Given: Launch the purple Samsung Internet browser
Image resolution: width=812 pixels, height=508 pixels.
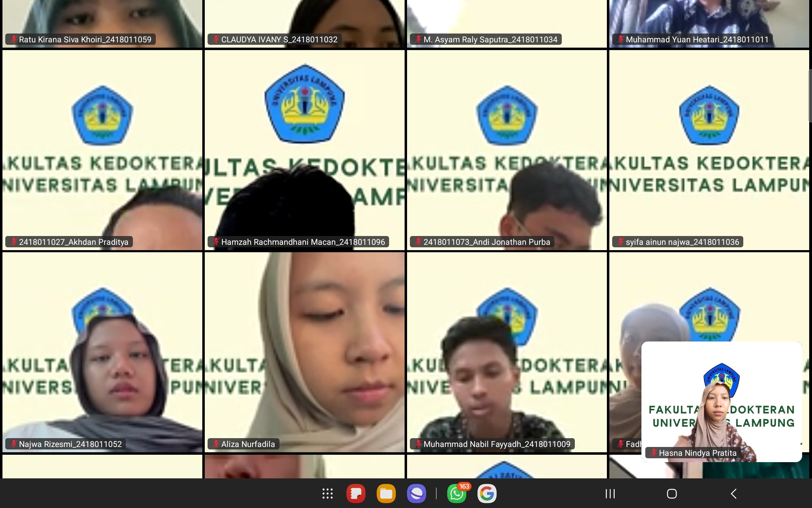Looking at the screenshot, I should point(417,494).
